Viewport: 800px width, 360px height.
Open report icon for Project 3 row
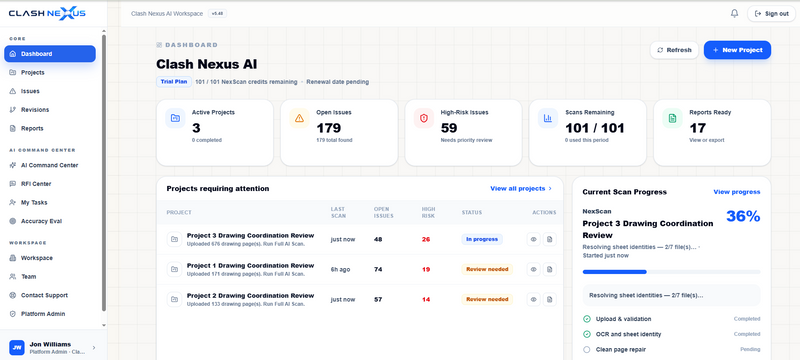click(549, 239)
